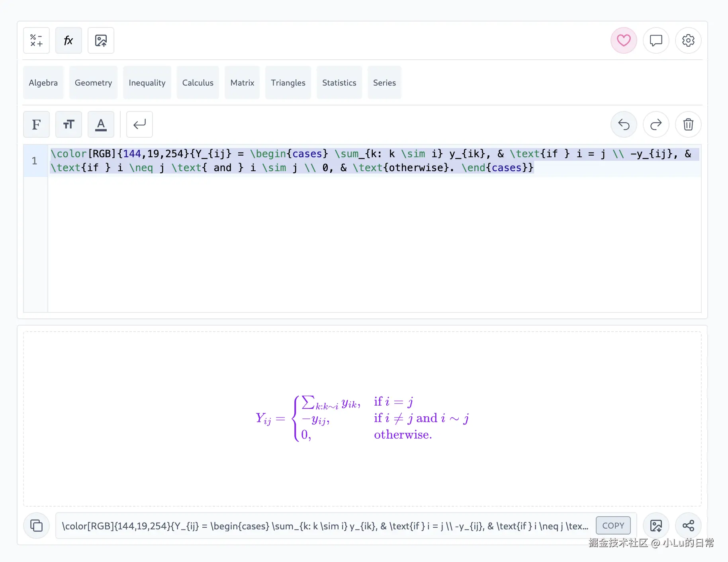
Task: Click the bold F font style button
Action: pyautogui.click(x=36, y=125)
